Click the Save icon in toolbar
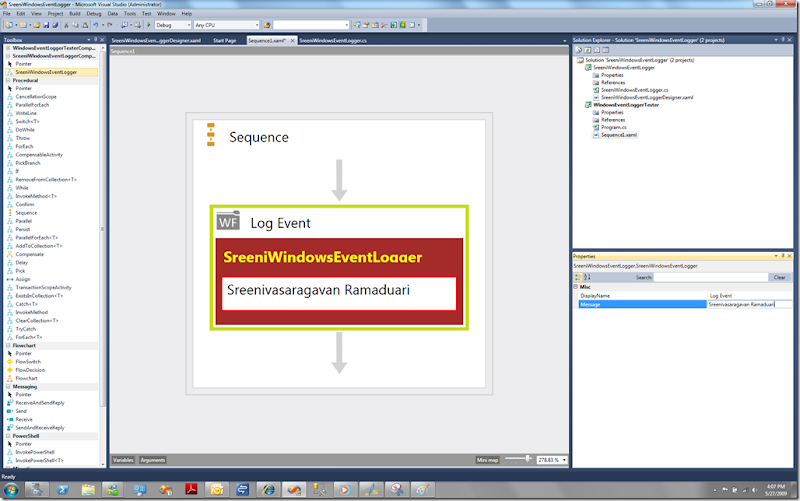Screen dimensions: 800x501 46,25
